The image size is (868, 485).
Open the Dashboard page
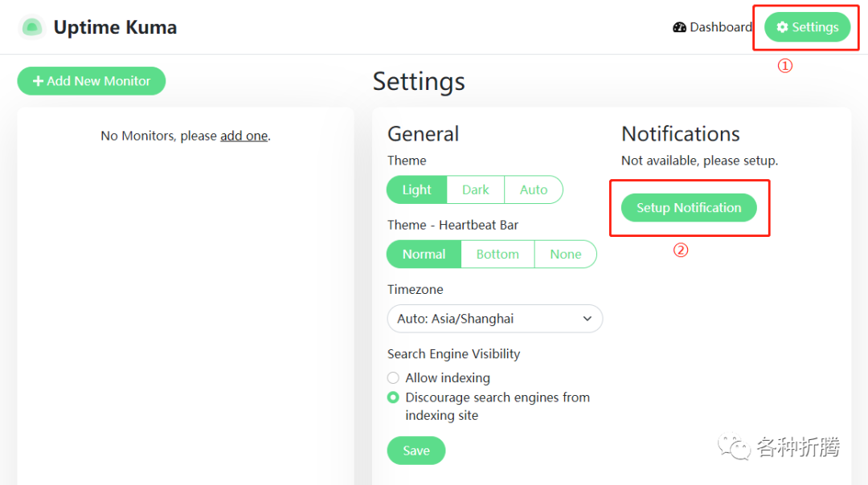[x=712, y=27]
